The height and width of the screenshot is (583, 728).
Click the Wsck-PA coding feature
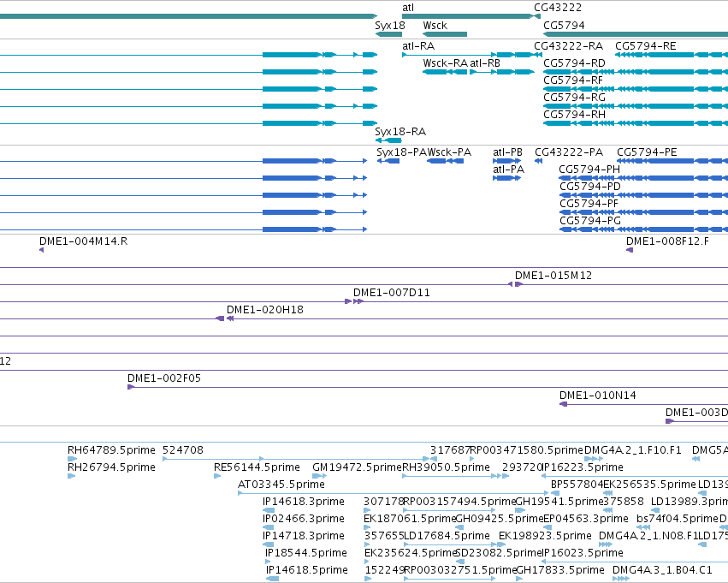pos(445,161)
